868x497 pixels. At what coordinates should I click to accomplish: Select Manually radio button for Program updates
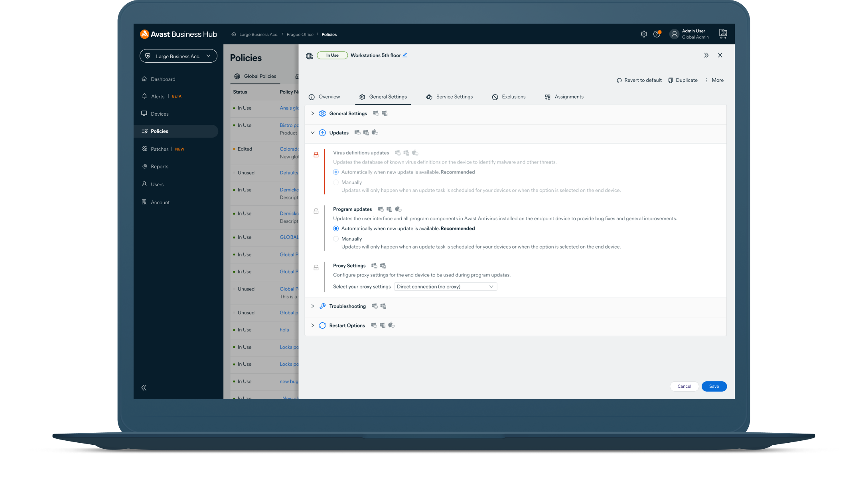(336, 239)
